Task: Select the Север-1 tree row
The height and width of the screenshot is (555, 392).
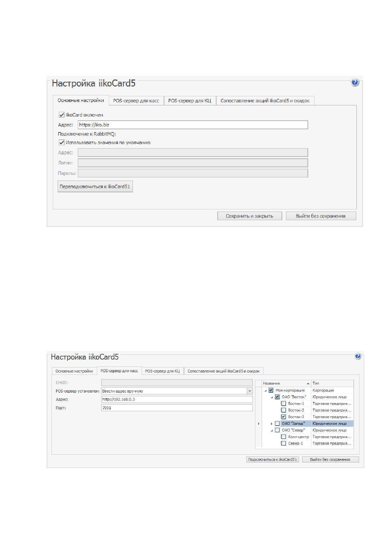Action: pyautogui.click(x=308, y=443)
